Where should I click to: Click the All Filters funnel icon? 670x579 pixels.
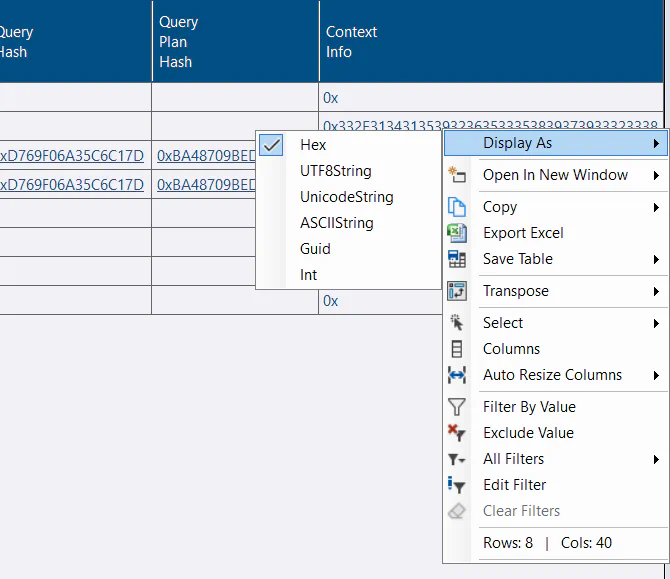pyautogui.click(x=456, y=459)
